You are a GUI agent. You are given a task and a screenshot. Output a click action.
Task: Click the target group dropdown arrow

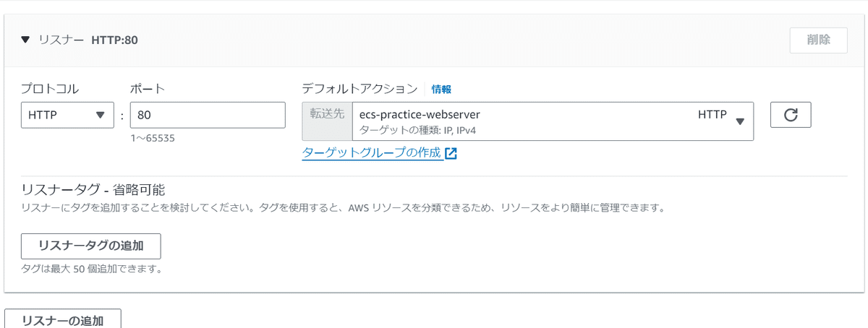pyautogui.click(x=740, y=121)
